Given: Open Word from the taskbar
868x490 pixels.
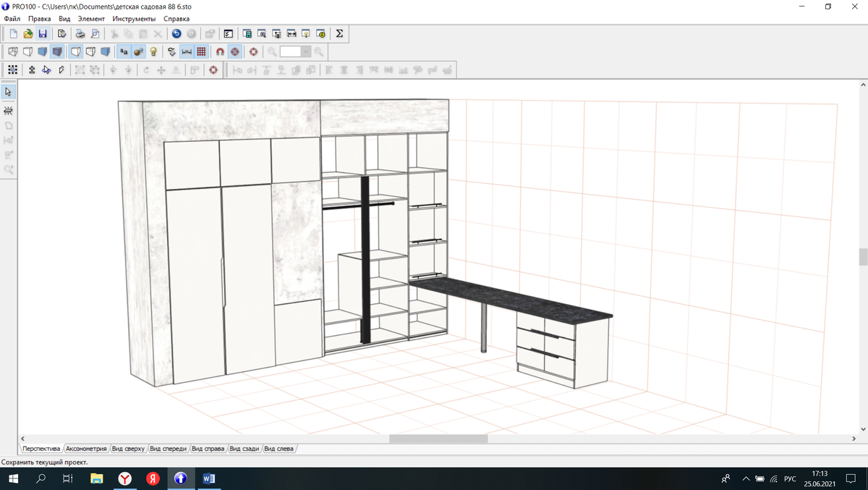Looking at the screenshot, I should pos(209,478).
